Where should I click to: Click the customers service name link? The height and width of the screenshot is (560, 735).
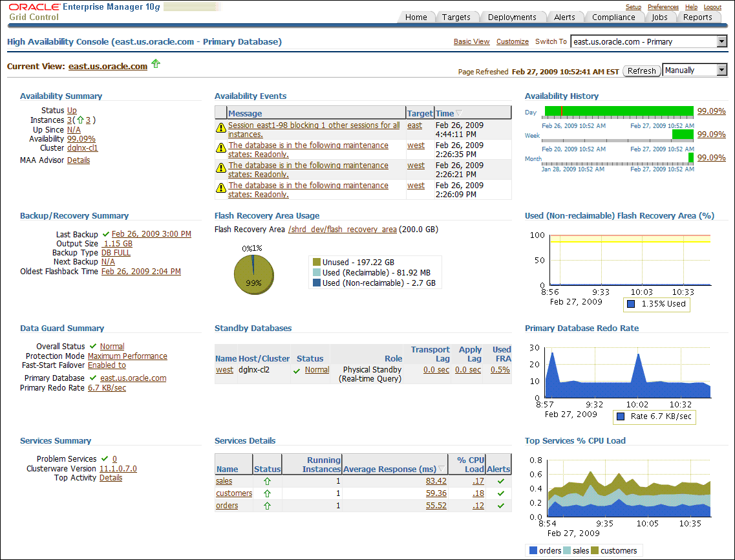pyautogui.click(x=234, y=493)
